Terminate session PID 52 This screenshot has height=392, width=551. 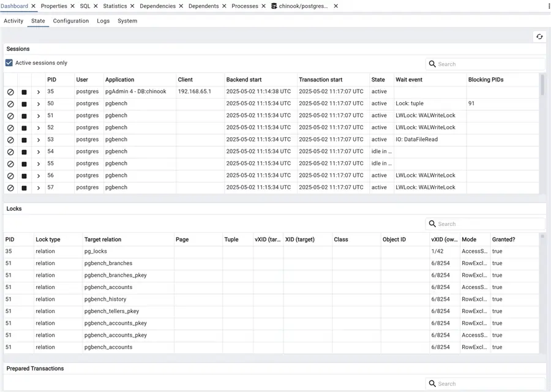pos(24,127)
